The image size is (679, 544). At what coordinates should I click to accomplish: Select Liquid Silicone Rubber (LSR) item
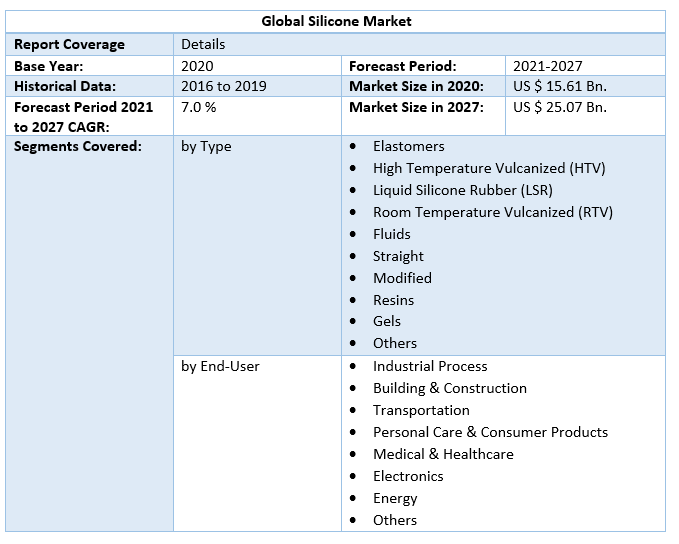[462, 190]
